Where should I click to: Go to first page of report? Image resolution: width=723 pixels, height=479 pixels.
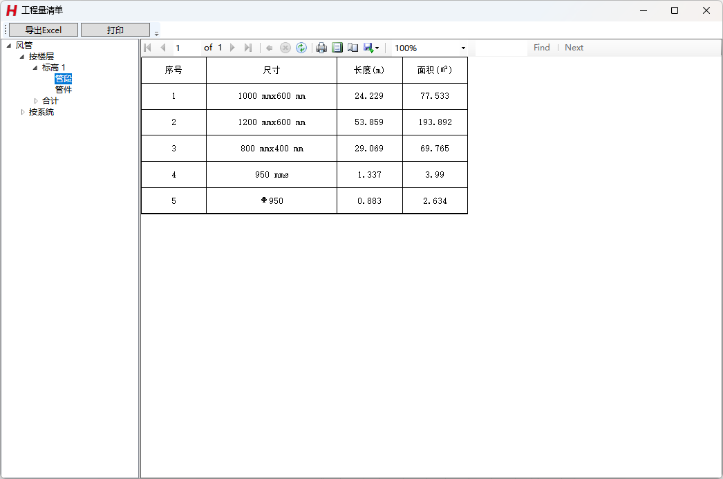pyautogui.click(x=148, y=48)
